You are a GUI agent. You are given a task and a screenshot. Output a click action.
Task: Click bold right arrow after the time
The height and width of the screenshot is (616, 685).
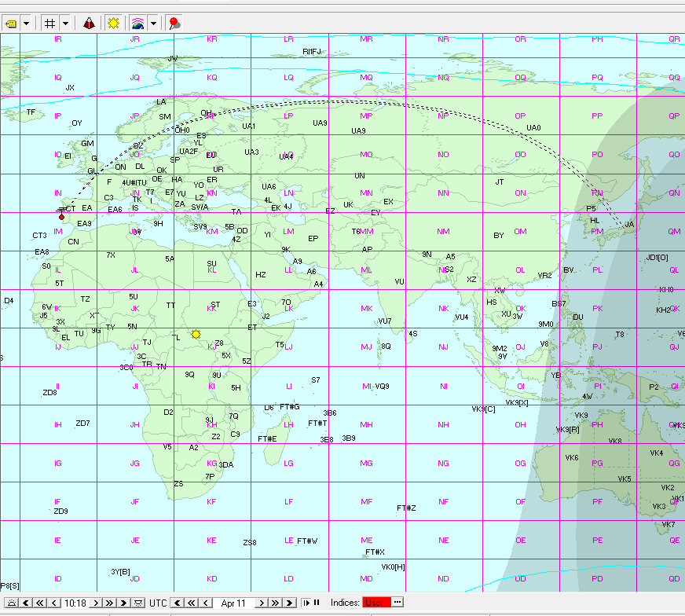coord(123,603)
